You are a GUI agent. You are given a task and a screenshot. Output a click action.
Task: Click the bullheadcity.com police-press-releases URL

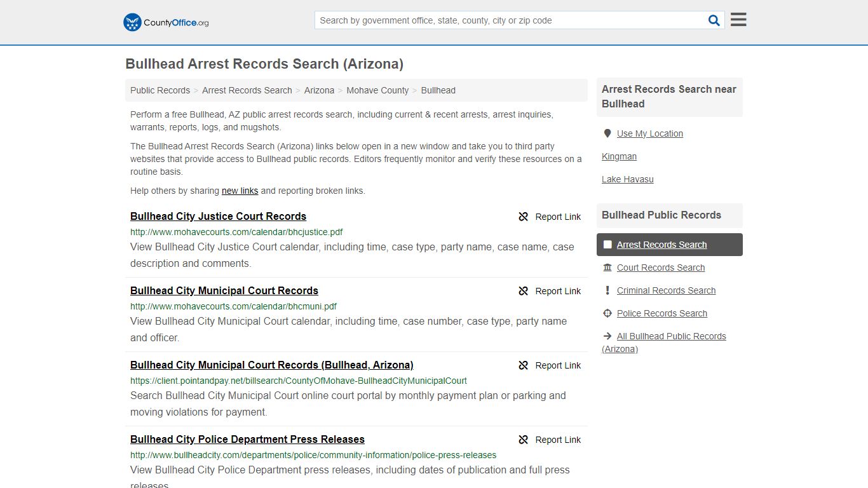click(x=313, y=455)
